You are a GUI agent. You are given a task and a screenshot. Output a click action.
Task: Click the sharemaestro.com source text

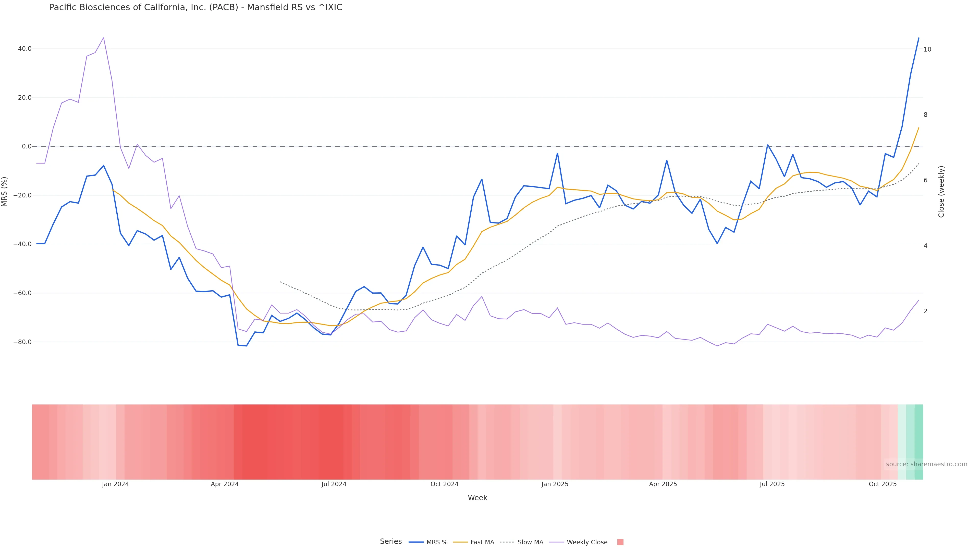coord(926,464)
